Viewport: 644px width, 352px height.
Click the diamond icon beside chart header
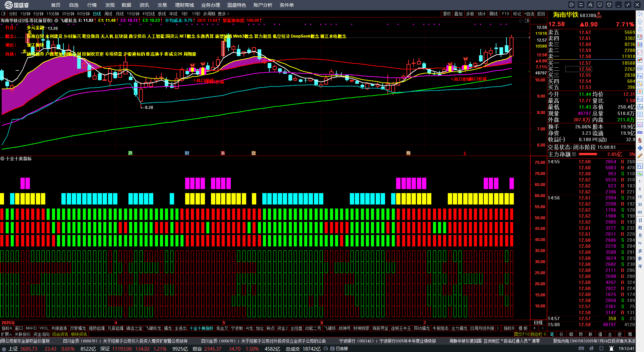(521, 20)
